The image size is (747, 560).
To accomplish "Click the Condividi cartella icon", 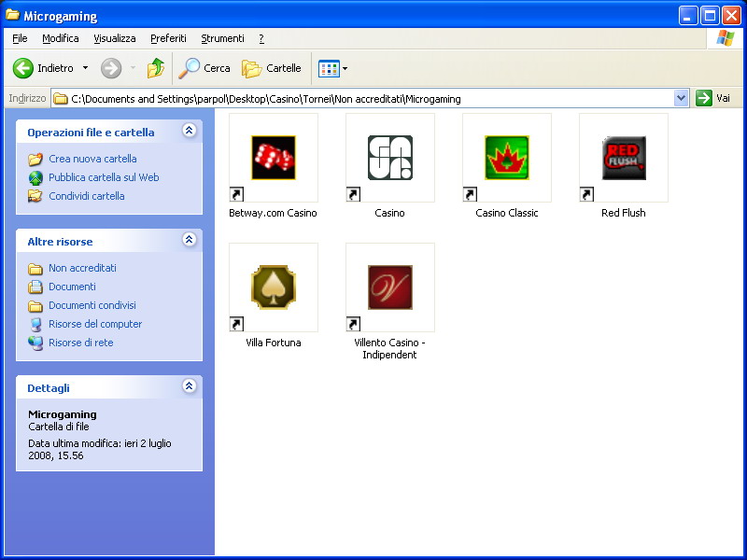I will tap(35, 196).
